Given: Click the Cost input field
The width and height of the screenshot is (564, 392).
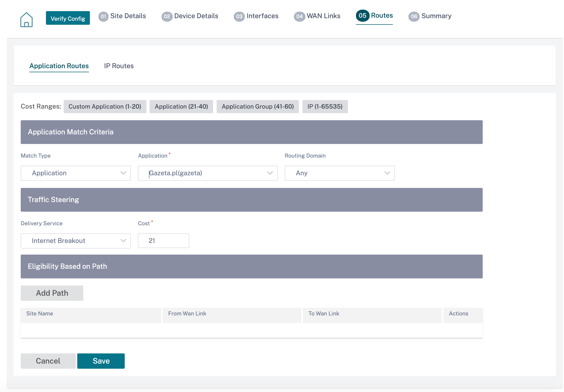Looking at the screenshot, I should point(164,241).
